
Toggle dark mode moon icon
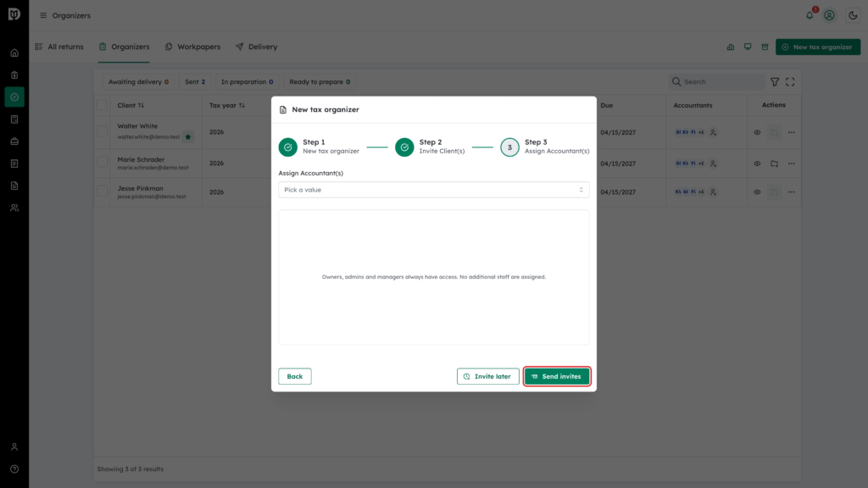point(853,15)
